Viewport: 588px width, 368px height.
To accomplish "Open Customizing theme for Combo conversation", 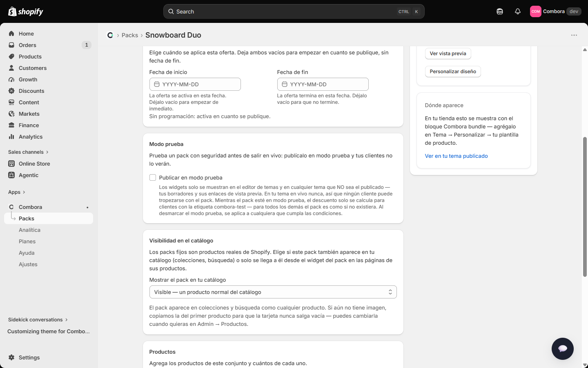I will pyautogui.click(x=49, y=331).
